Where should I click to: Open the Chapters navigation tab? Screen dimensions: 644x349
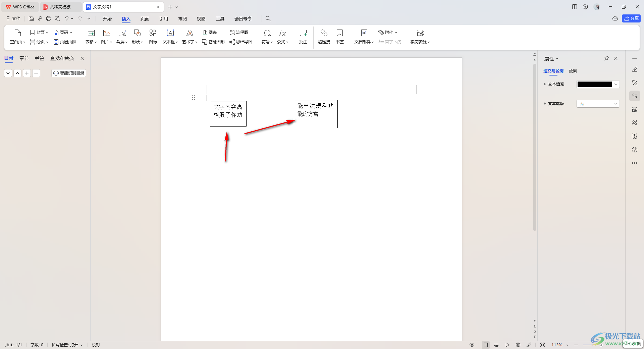point(24,58)
